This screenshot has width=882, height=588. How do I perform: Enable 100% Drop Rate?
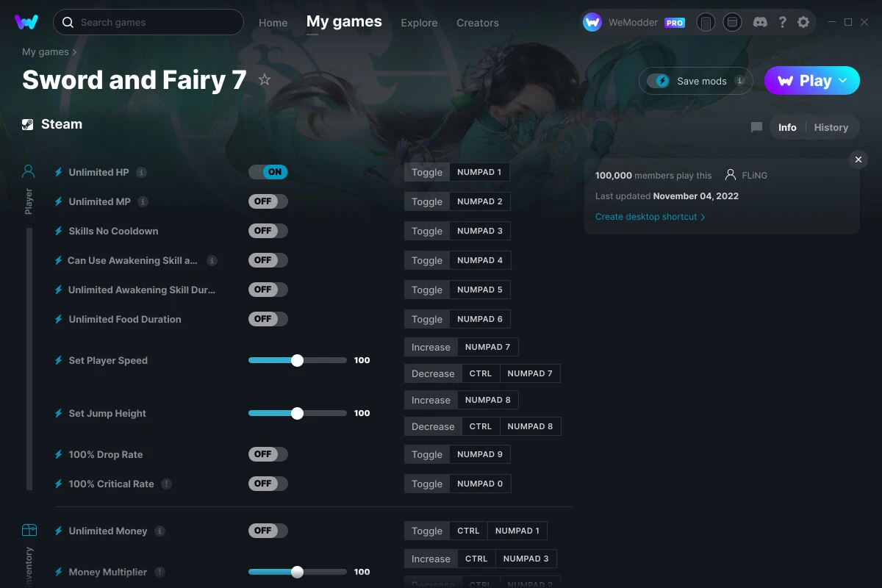pyautogui.click(x=268, y=453)
